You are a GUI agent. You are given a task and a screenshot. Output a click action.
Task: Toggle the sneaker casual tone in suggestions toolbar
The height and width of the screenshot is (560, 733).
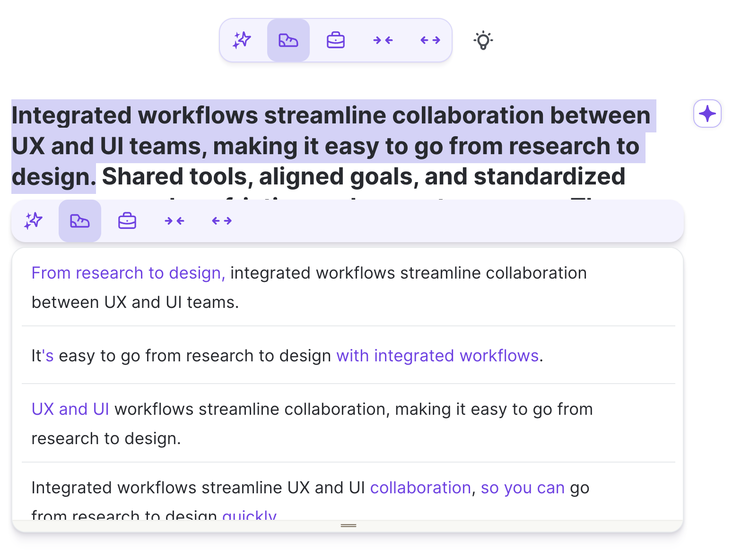pyautogui.click(x=80, y=221)
